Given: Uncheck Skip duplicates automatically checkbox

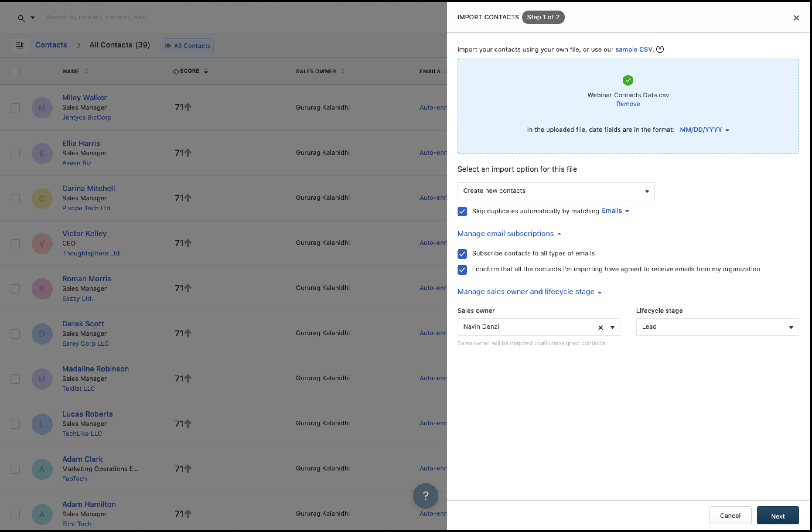Looking at the screenshot, I should pyautogui.click(x=462, y=211).
